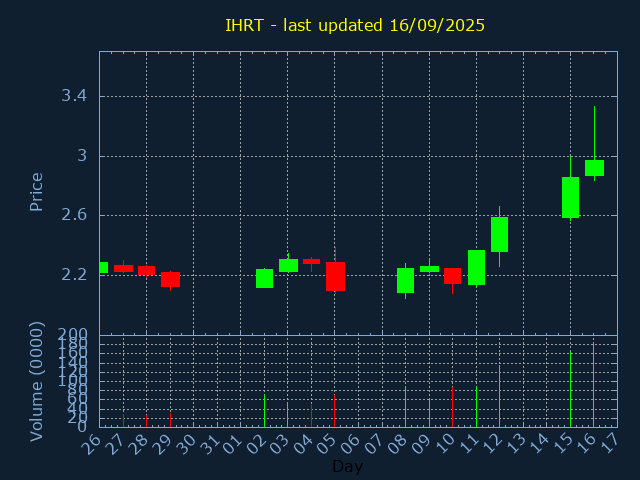Click the green volume bar for day 16
The image size is (640, 480).
coord(593,384)
